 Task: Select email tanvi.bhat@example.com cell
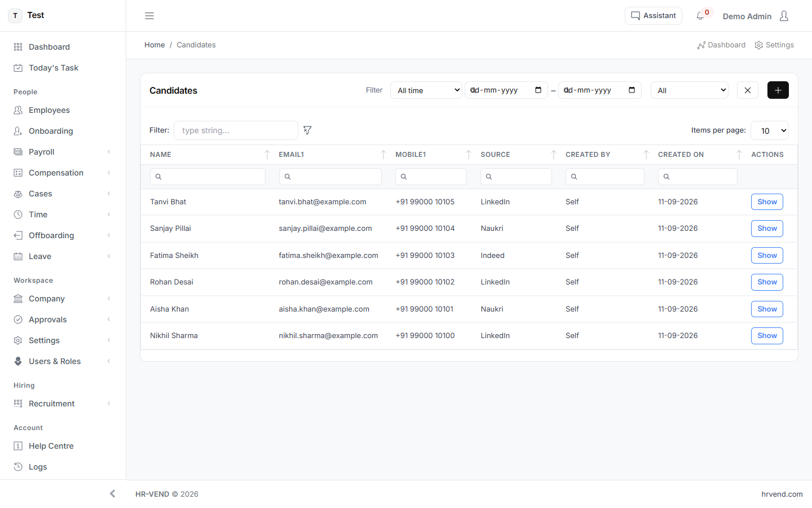323,202
